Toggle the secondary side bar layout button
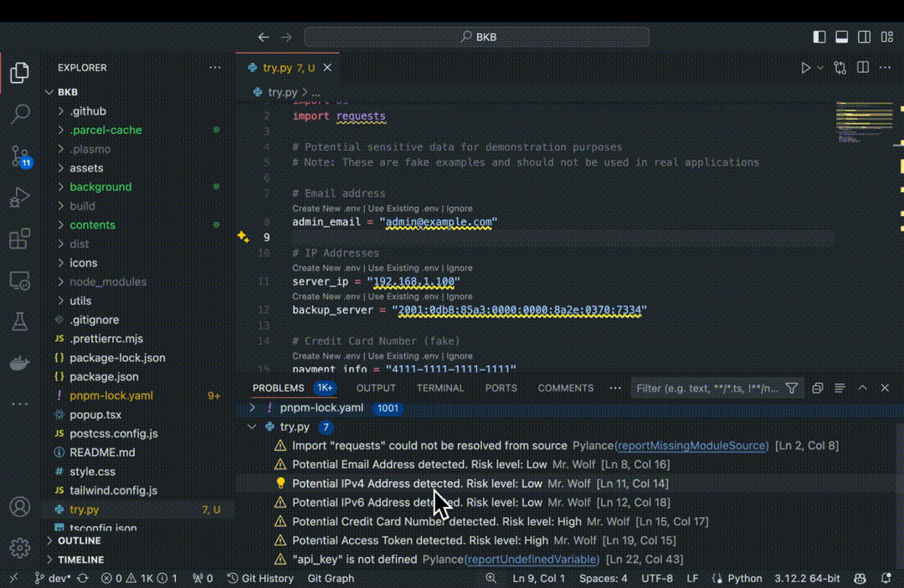This screenshot has width=904, height=588. [x=864, y=37]
